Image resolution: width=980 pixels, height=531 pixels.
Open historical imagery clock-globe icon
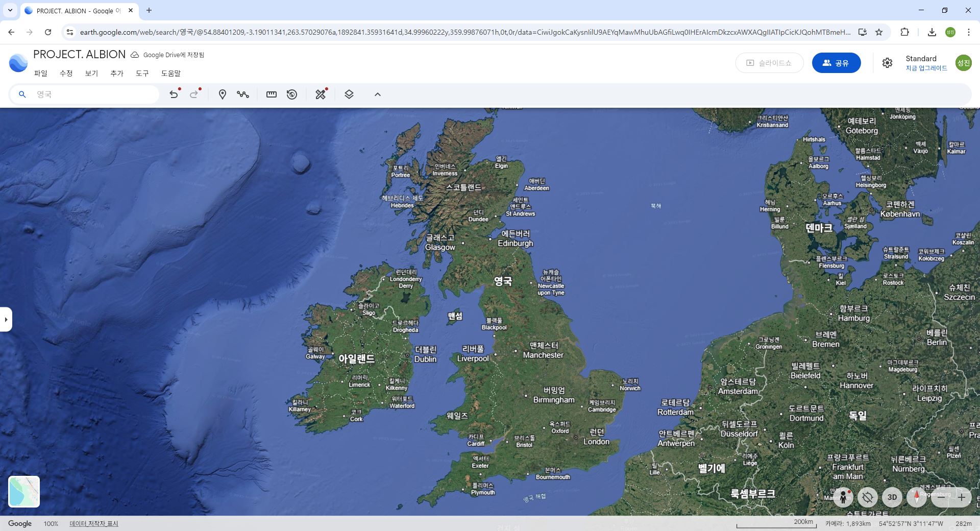tap(292, 94)
